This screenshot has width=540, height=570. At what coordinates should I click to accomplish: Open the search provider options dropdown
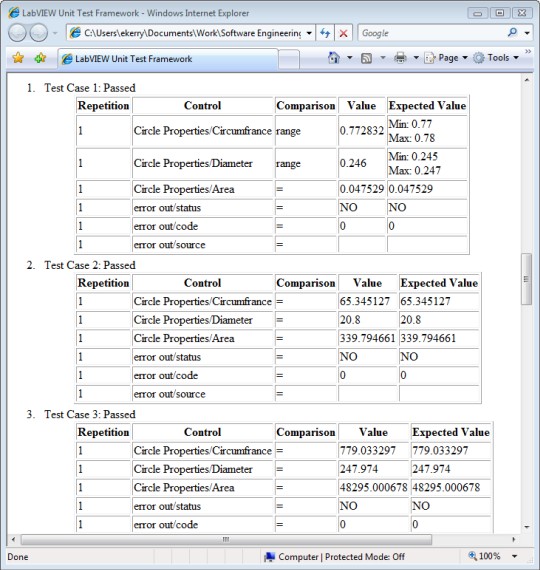pyautogui.click(x=527, y=33)
